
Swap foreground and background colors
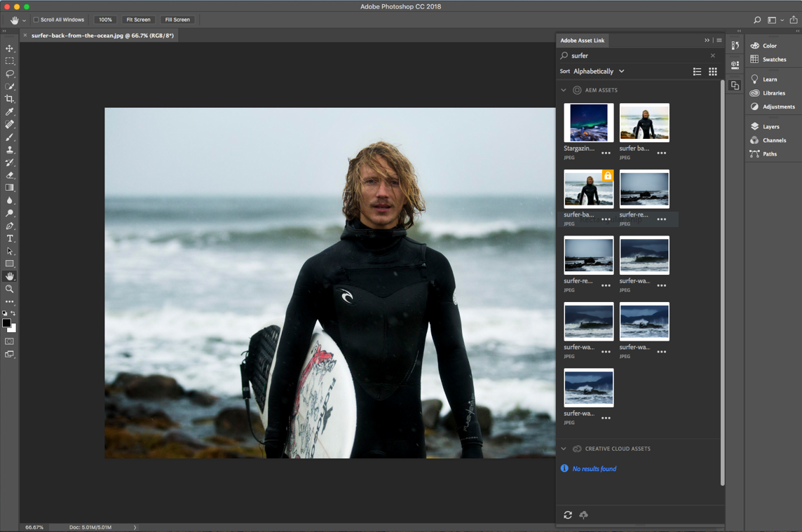13,313
